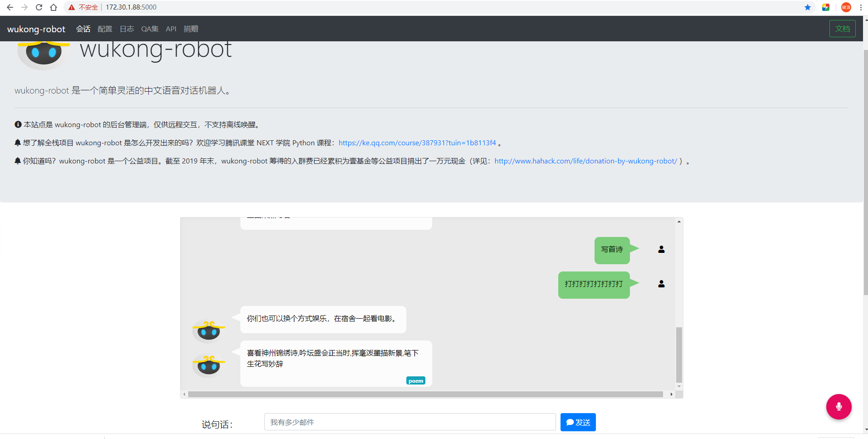This screenshot has width=868, height=439.
Task: Click the browser forward arrow
Action: [x=24, y=7]
